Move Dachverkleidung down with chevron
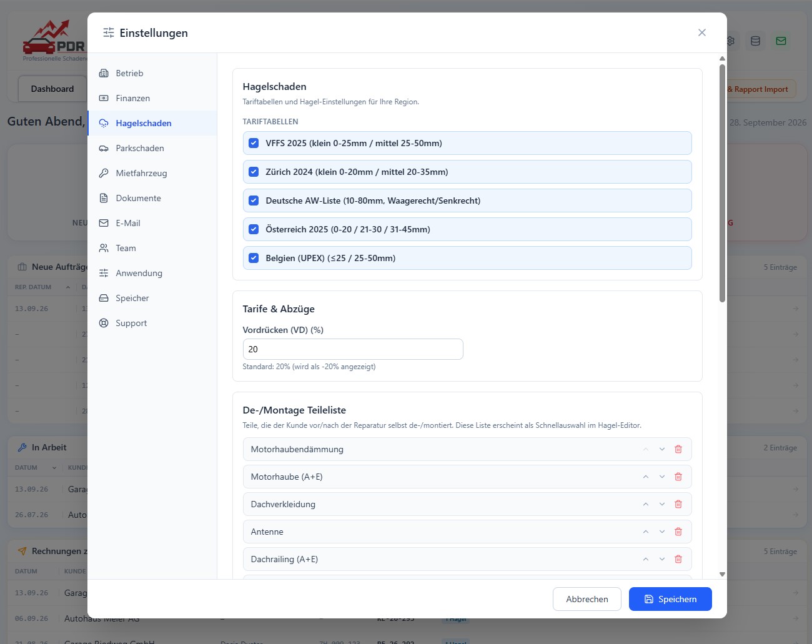Image resolution: width=812 pixels, height=644 pixels. pyautogui.click(x=662, y=504)
